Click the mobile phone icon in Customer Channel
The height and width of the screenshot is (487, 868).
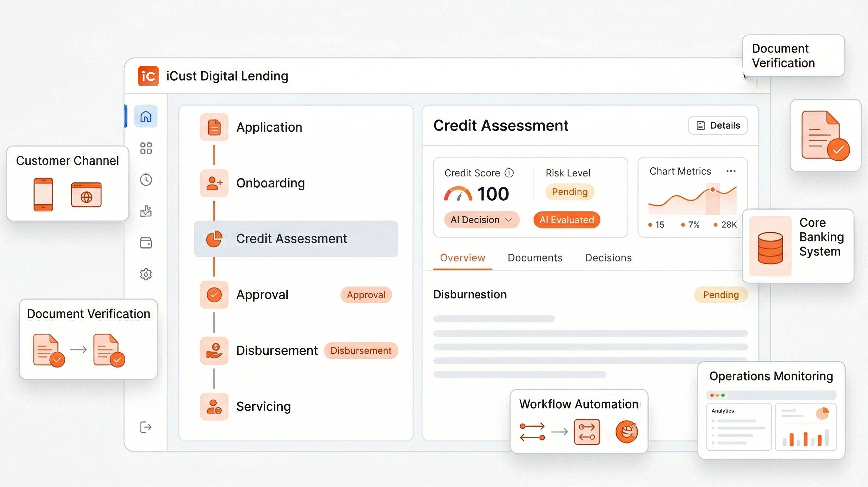tap(43, 195)
